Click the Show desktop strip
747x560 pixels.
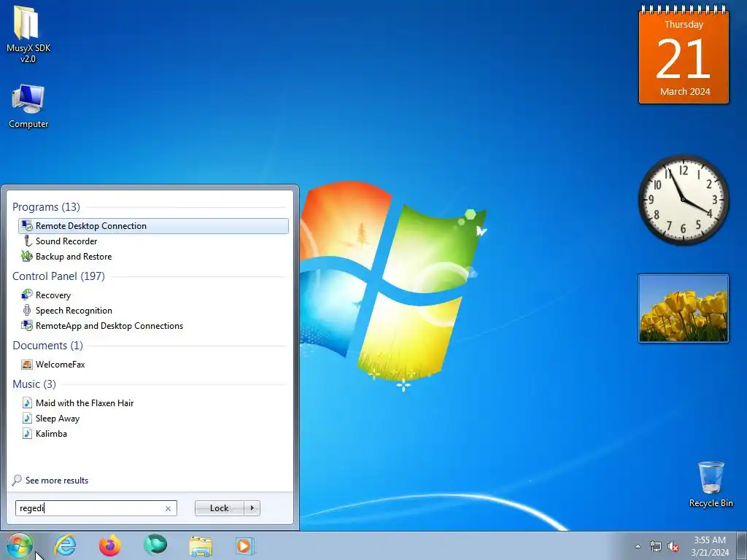(x=742, y=545)
